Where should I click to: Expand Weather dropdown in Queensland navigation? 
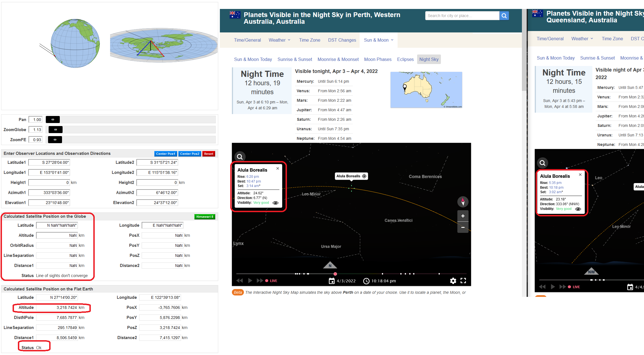click(x=582, y=39)
